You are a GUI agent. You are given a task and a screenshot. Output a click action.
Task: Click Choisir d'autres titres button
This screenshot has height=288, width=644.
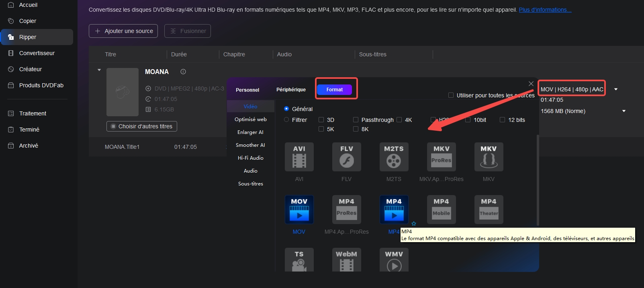click(142, 126)
